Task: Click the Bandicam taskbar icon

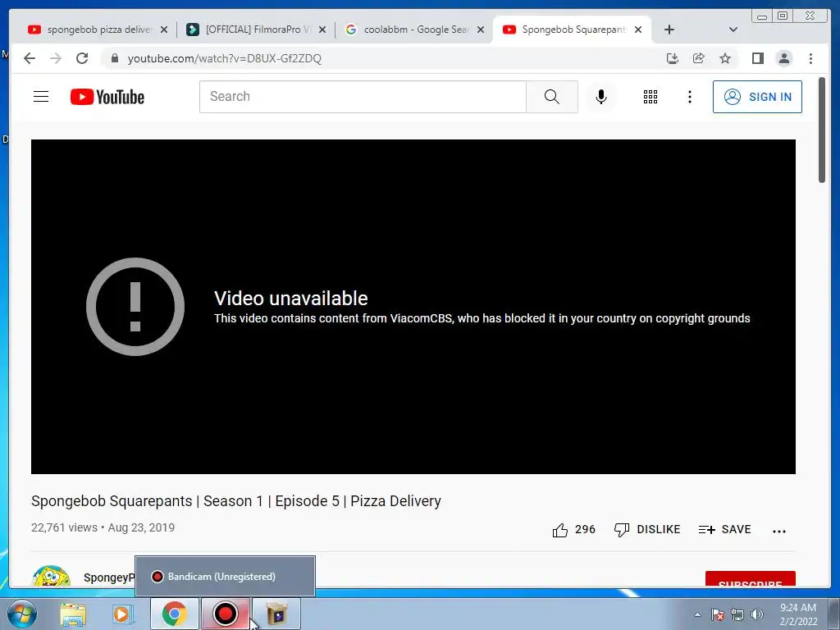Action: (x=225, y=614)
